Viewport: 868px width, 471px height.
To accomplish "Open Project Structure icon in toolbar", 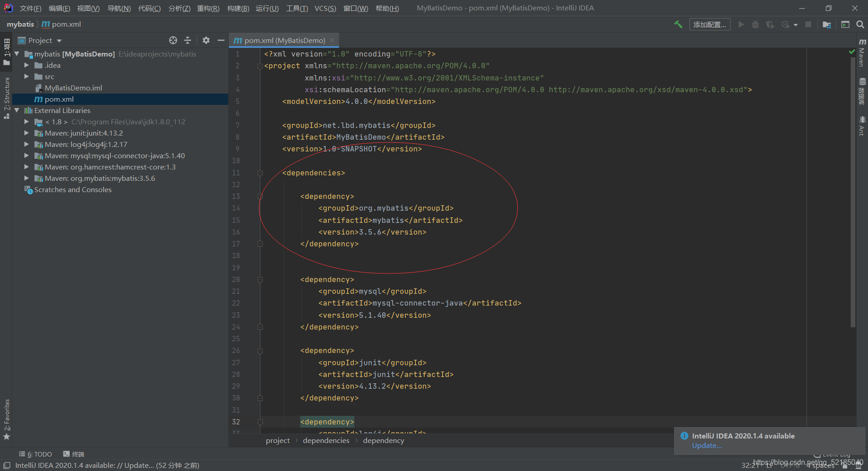I will pos(827,24).
